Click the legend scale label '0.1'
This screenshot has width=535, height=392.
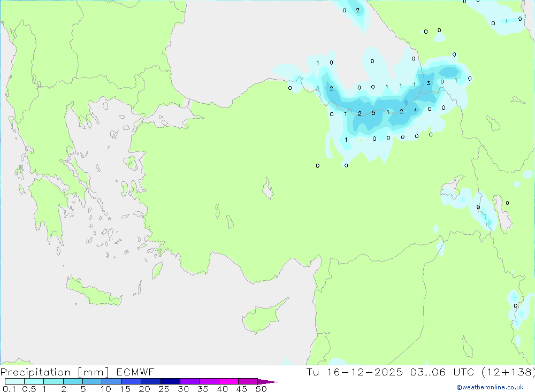pyautogui.click(x=9, y=389)
